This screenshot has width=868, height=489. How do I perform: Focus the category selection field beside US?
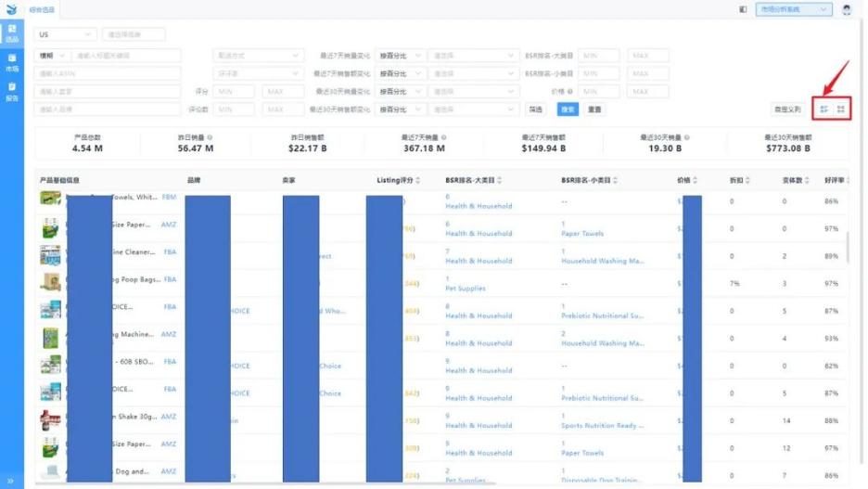134,34
